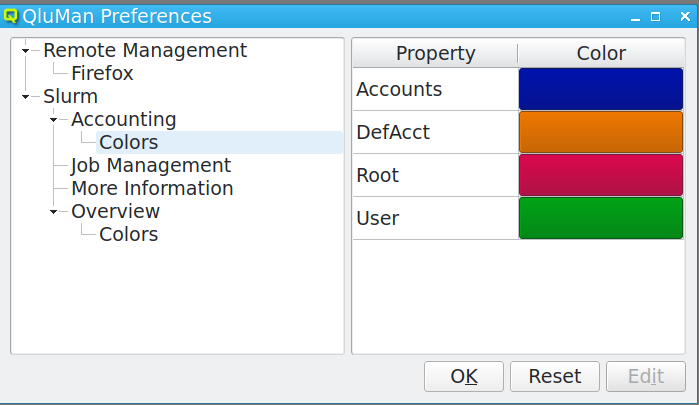Collapse the Slurm tree node
The height and width of the screenshot is (405, 699).
(25, 97)
